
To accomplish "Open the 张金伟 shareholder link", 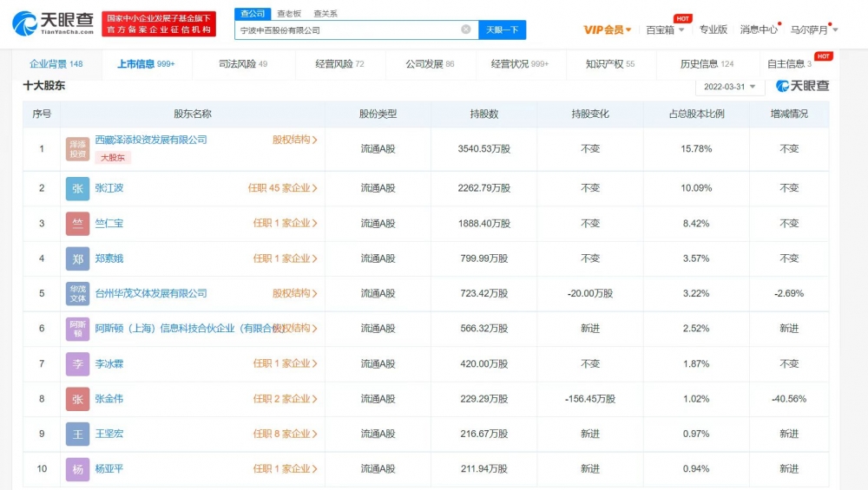I will point(109,399).
